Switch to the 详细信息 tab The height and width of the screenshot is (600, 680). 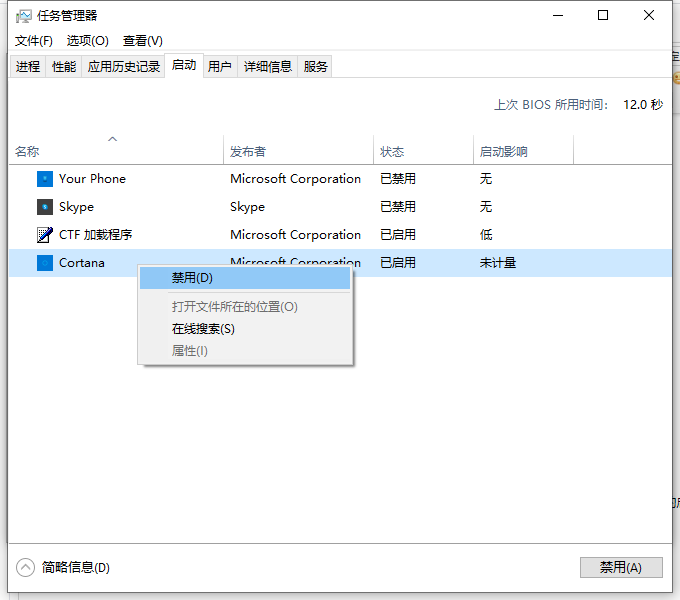pos(268,66)
